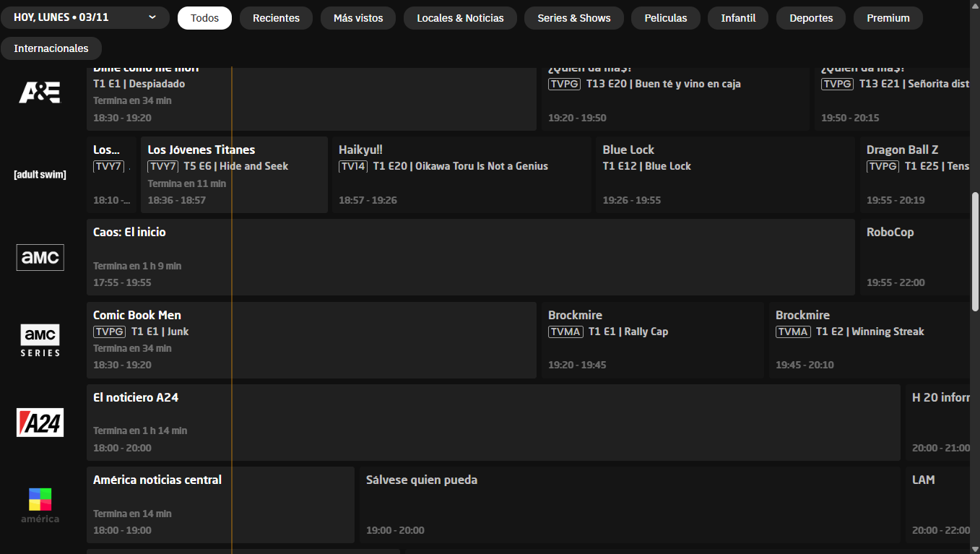Viewport: 980px width, 554px height.
Task: Show the Más vistos category
Action: pyautogui.click(x=358, y=18)
